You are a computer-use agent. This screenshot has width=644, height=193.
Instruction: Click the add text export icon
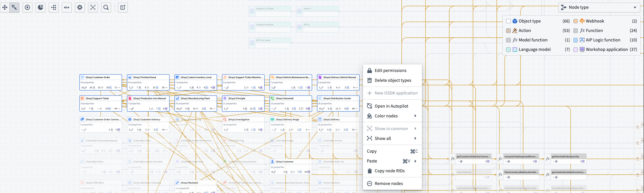point(123,7)
